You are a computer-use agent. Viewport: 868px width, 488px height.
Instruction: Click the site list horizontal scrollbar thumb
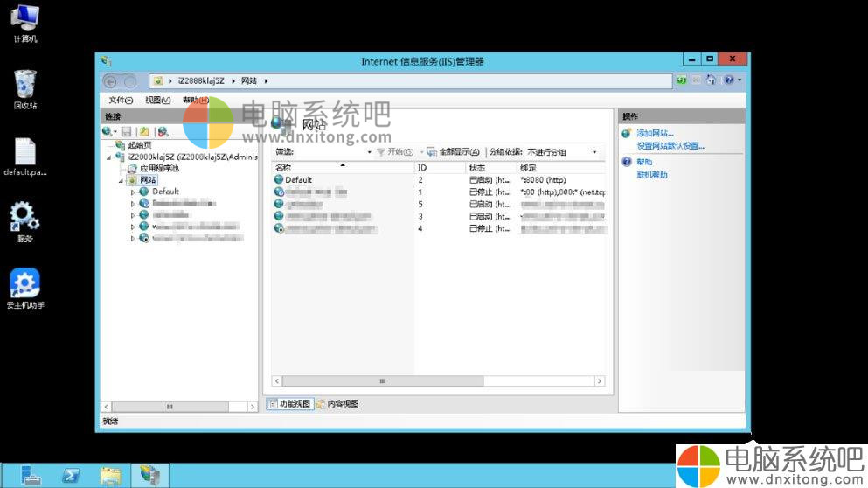(383, 381)
